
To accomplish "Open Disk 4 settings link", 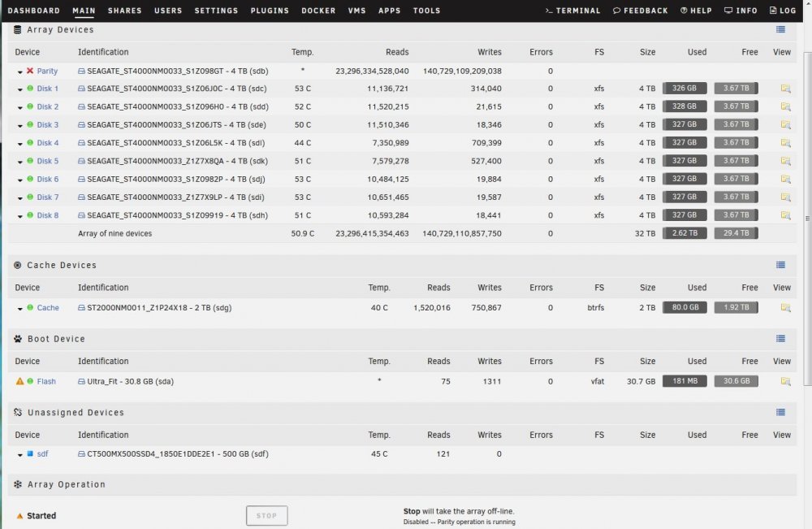I will [x=48, y=143].
